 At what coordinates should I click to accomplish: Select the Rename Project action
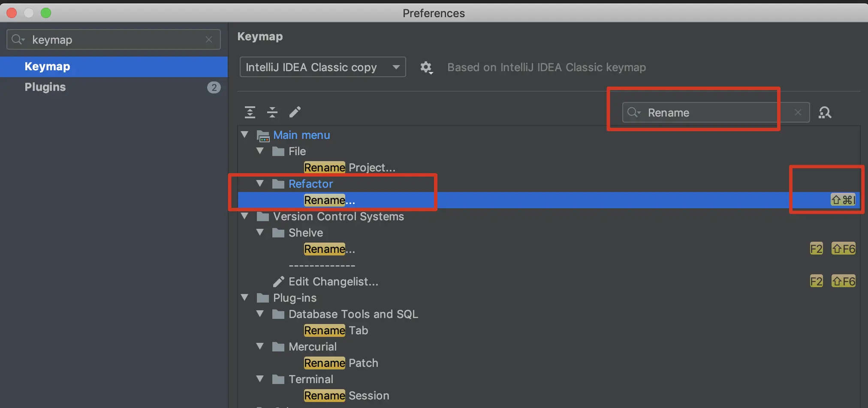(x=350, y=168)
